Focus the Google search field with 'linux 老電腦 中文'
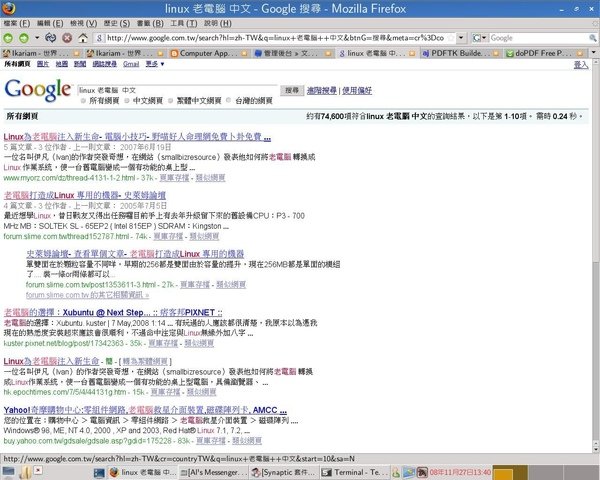The image size is (600, 480). (x=178, y=90)
